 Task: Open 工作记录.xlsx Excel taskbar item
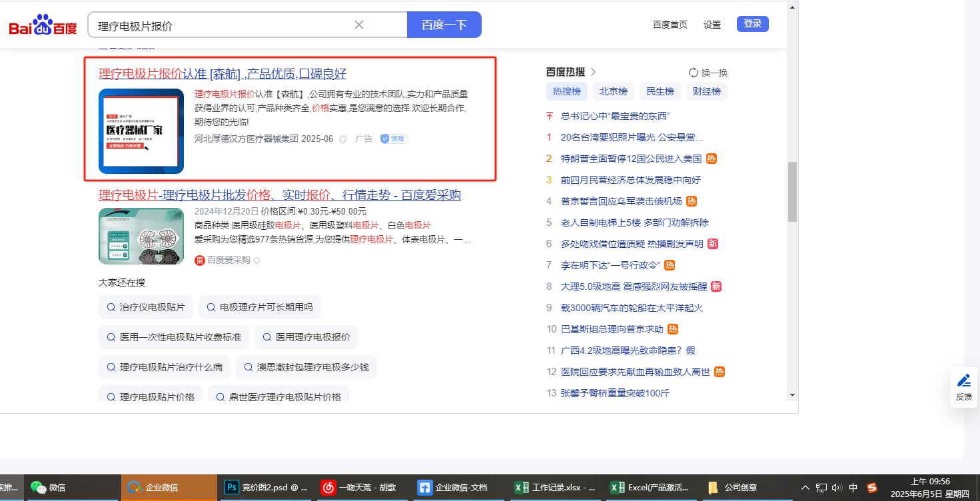coord(555,487)
